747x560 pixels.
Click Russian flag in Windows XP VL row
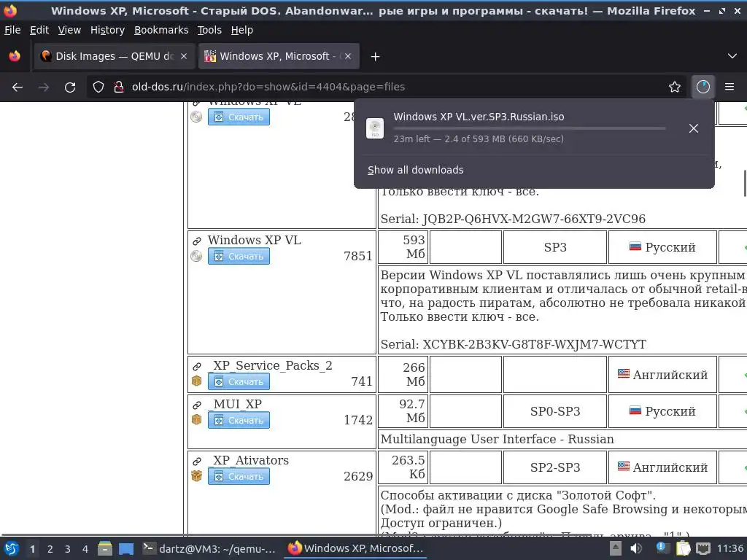pyautogui.click(x=635, y=246)
